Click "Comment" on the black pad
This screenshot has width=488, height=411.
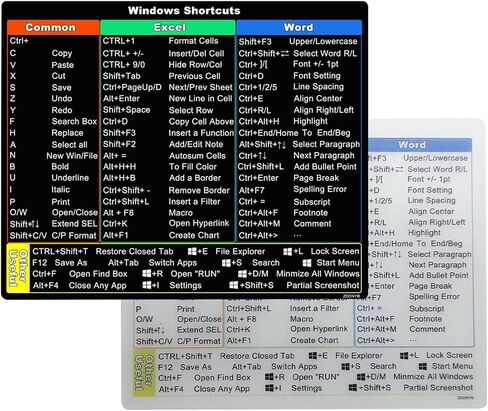coord(312,224)
